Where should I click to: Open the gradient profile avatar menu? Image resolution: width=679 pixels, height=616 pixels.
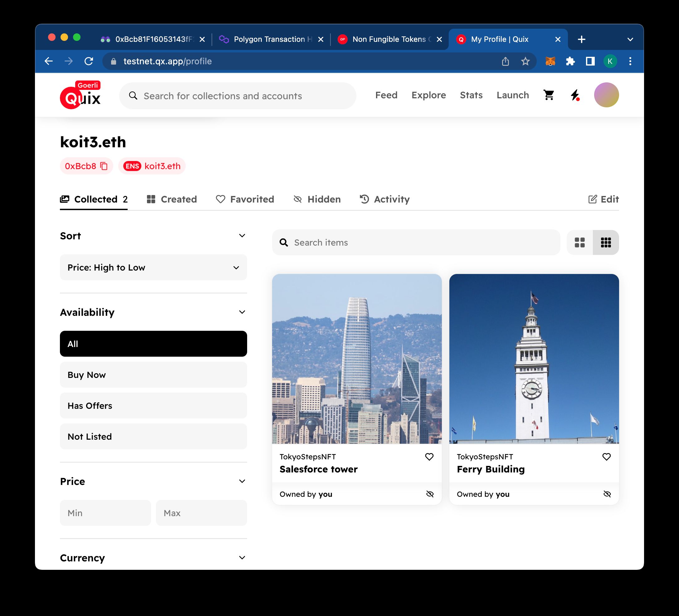click(606, 95)
